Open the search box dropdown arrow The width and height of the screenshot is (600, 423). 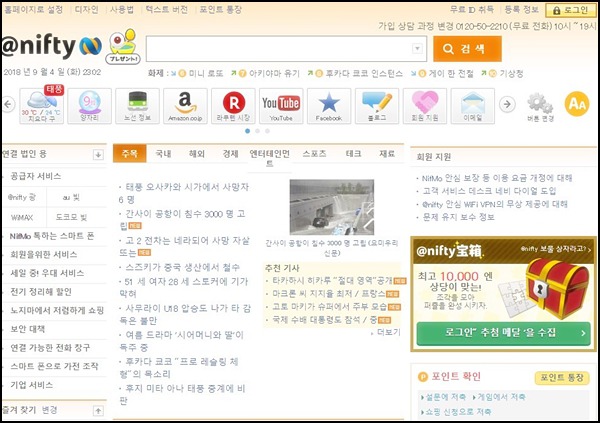pyautogui.click(x=417, y=49)
